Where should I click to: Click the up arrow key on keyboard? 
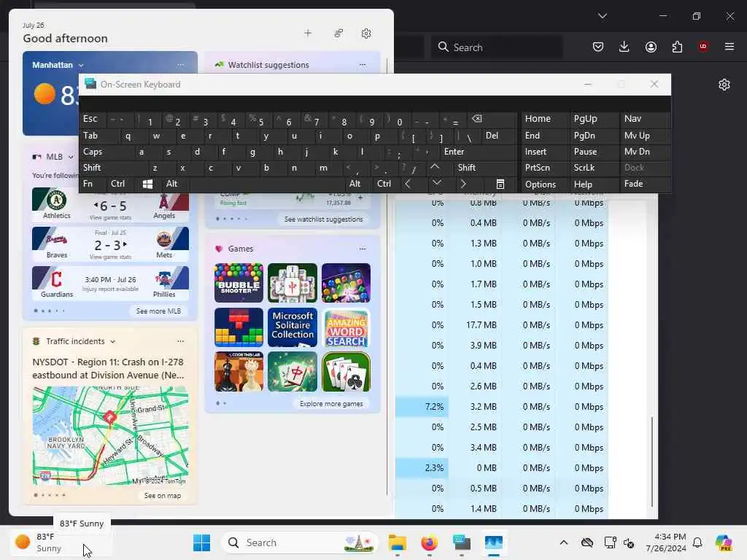click(435, 167)
